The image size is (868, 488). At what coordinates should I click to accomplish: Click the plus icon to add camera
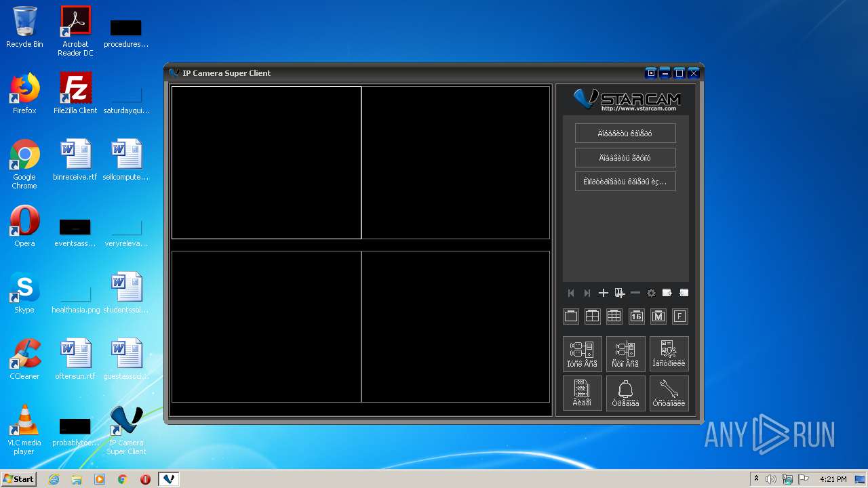603,293
